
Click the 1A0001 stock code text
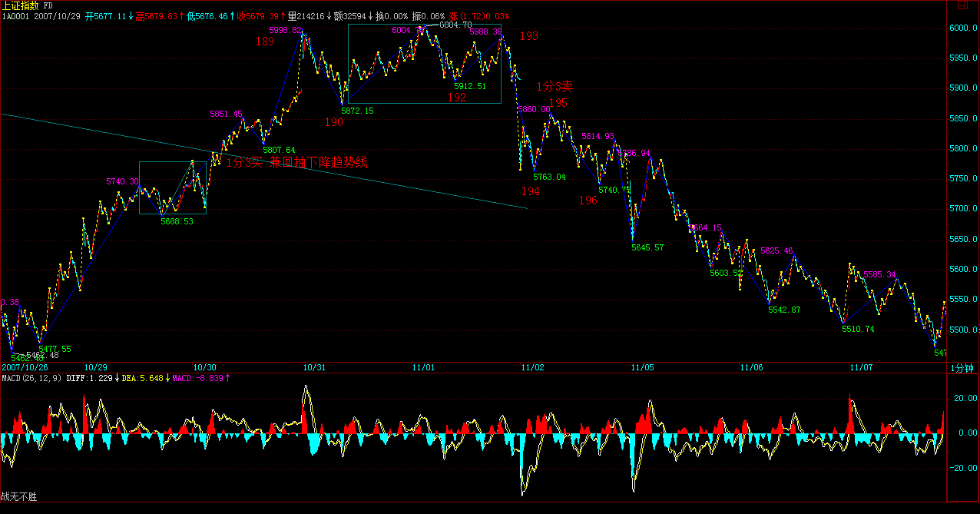pos(16,15)
